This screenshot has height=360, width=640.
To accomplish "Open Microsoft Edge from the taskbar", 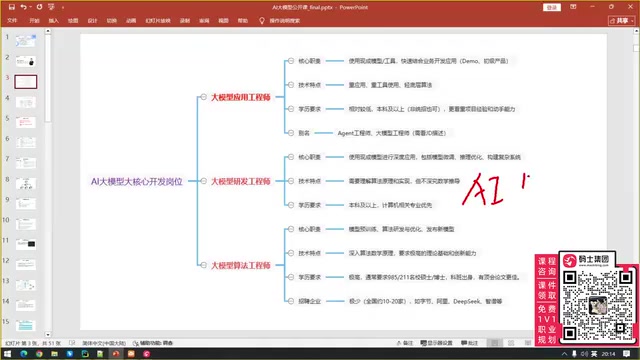I will (23, 354).
